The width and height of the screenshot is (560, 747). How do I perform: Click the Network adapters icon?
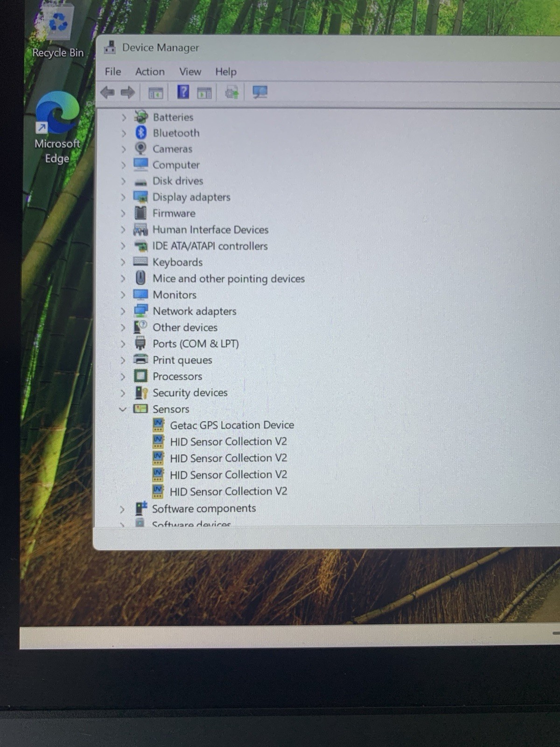click(140, 310)
